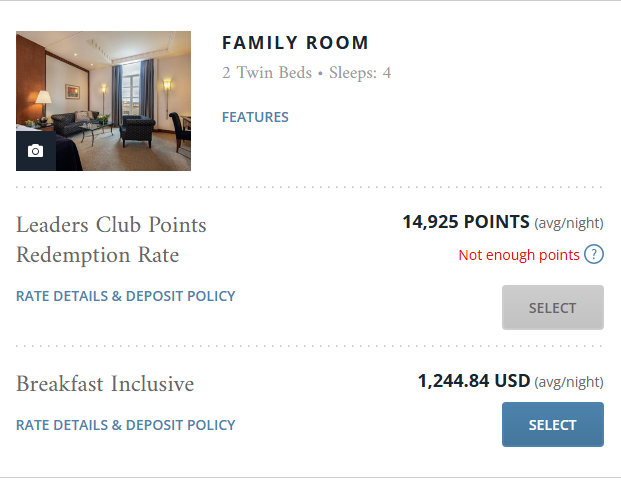Click the grey SELECT button for points rate
Screen dimensions: 621x482
pos(552,308)
